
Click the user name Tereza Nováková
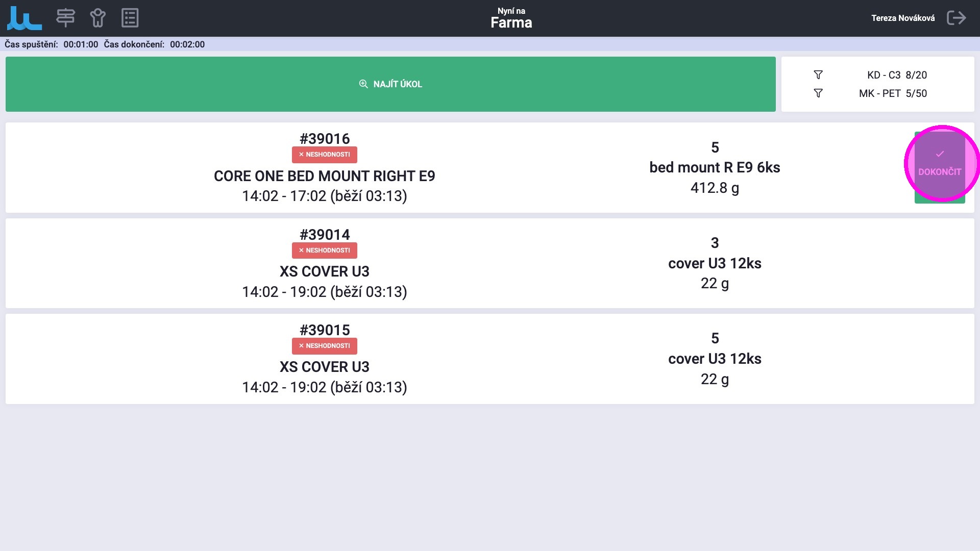tap(903, 18)
